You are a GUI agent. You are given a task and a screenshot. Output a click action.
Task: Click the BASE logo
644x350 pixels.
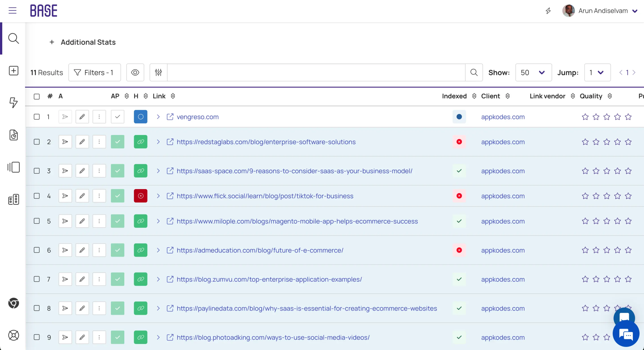click(x=44, y=11)
